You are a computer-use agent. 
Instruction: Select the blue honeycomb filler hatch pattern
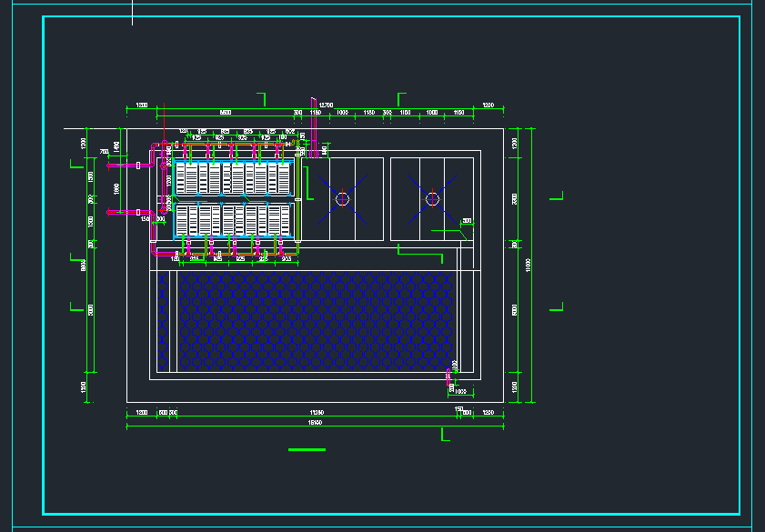(x=317, y=320)
